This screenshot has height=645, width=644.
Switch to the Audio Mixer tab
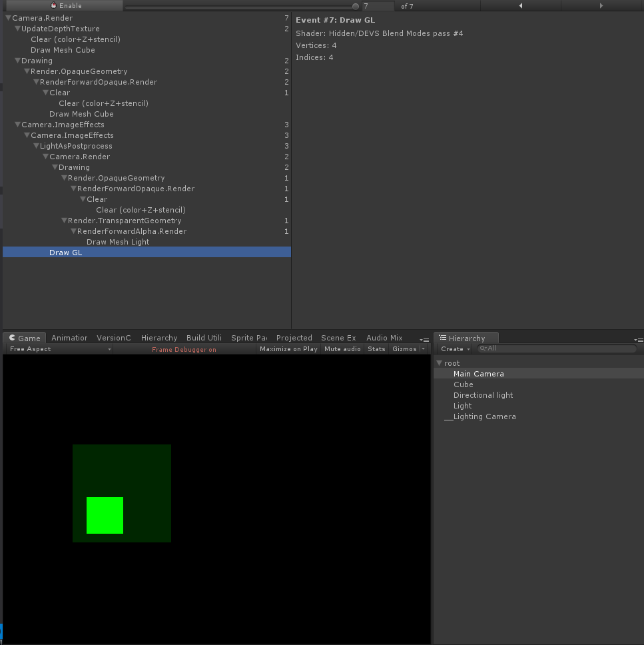click(x=384, y=338)
